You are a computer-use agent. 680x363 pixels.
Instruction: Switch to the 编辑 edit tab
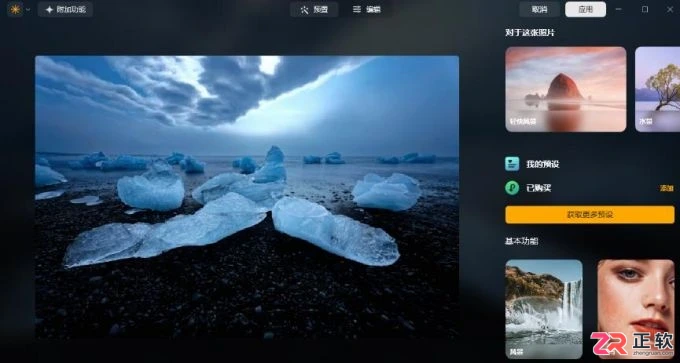367,9
